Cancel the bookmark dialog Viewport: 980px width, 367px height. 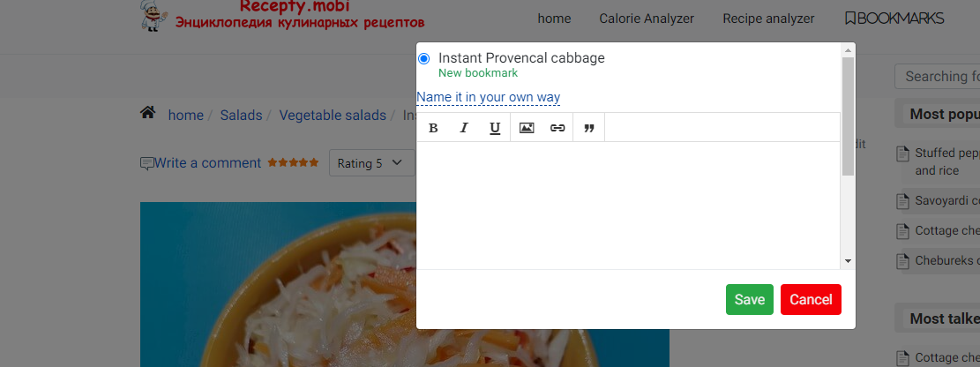point(811,300)
